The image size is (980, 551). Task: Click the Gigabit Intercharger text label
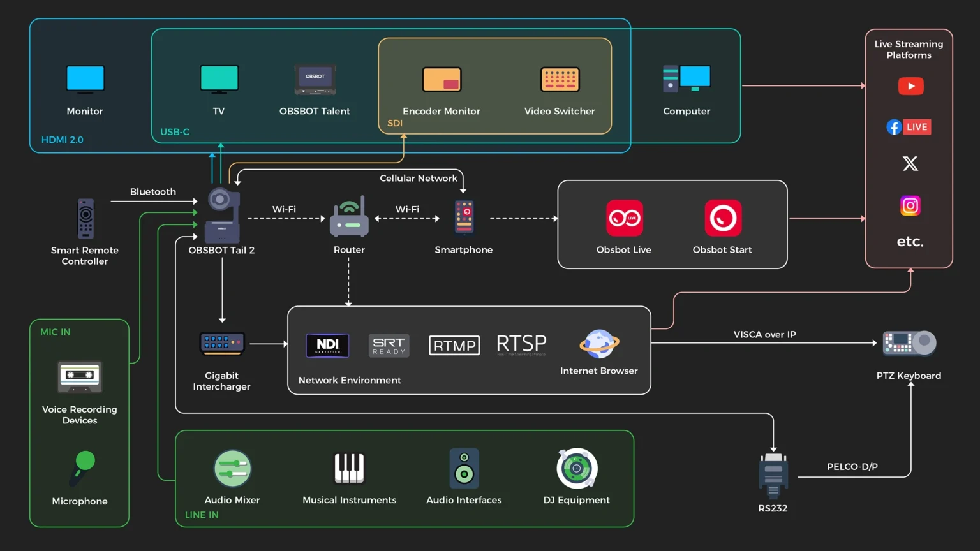pyautogui.click(x=221, y=381)
